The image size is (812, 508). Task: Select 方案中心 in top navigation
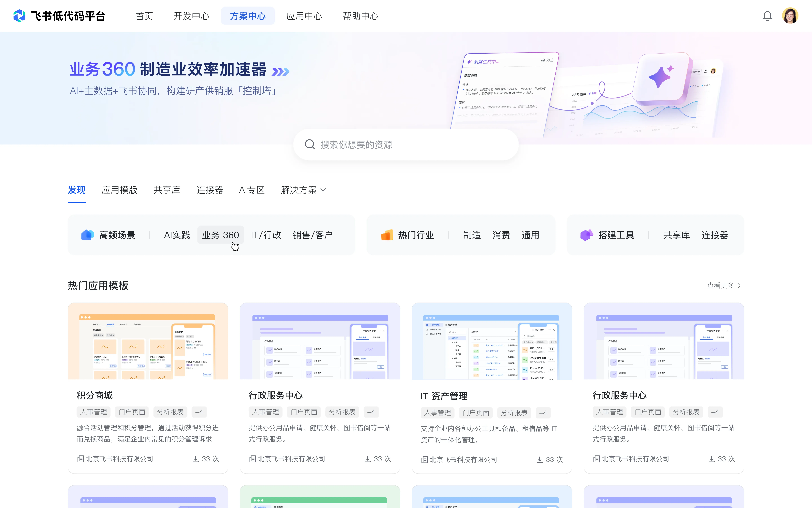click(x=248, y=16)
